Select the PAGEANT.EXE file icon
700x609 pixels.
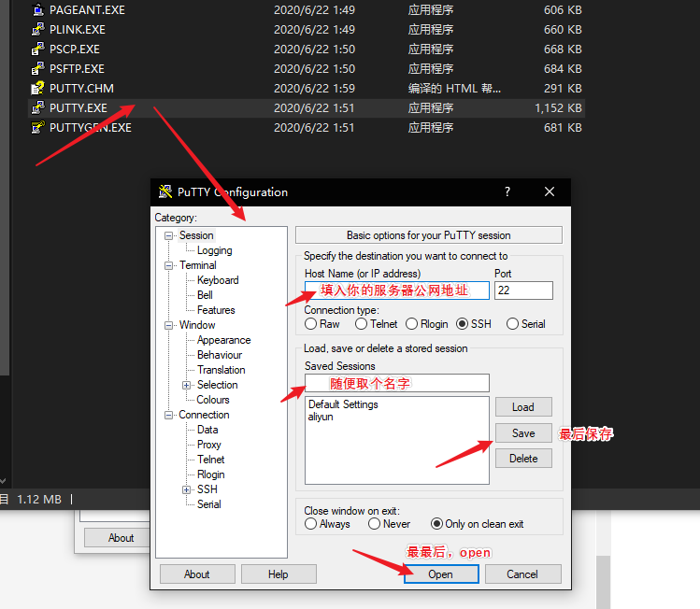38,10
